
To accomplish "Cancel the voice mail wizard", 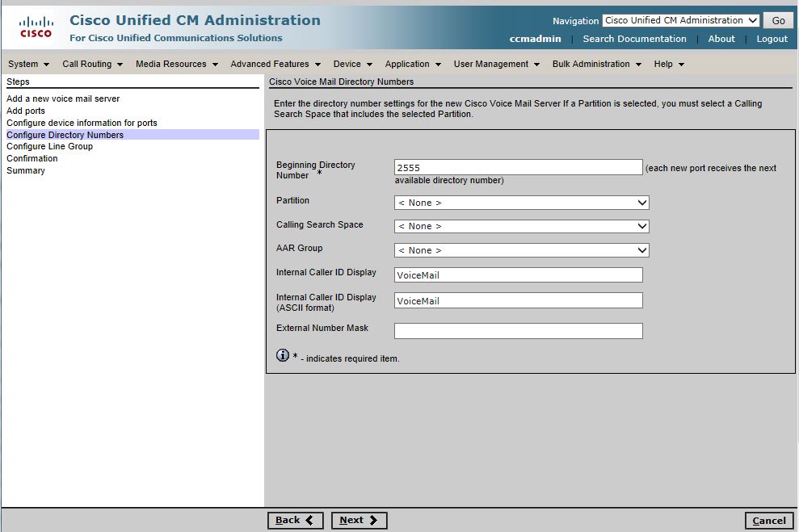I will (769, 521).
